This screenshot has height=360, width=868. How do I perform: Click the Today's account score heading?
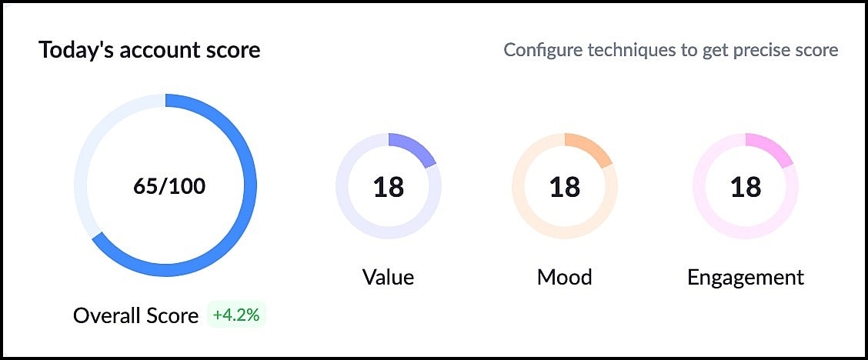(x=149, y=51)
